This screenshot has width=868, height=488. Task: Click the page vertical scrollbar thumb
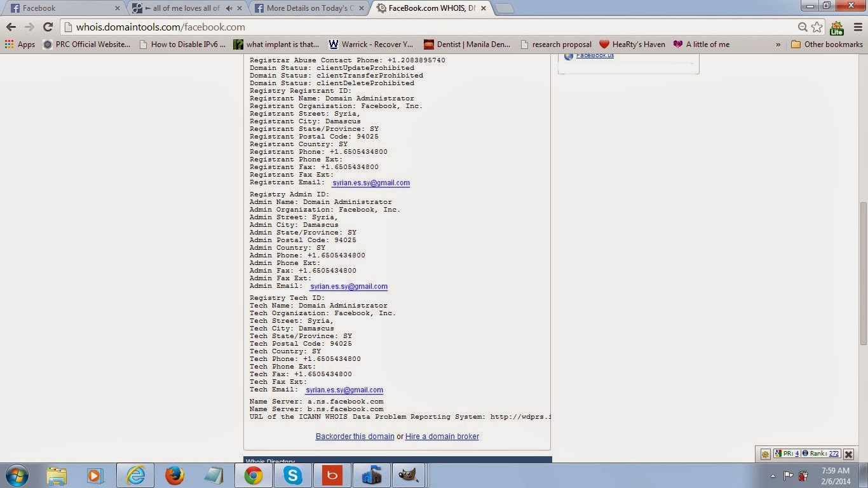coord(862,274)
